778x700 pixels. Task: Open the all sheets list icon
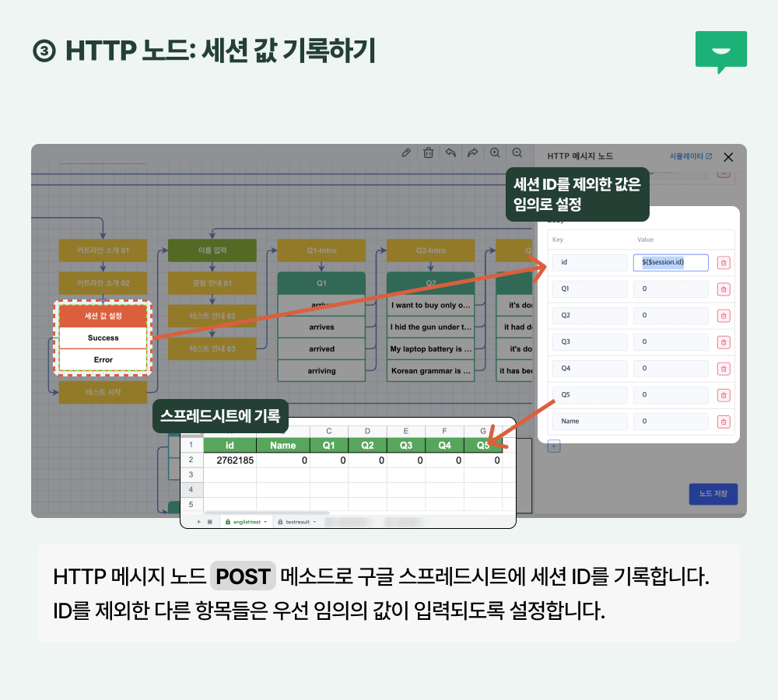[x=210, y=522]
